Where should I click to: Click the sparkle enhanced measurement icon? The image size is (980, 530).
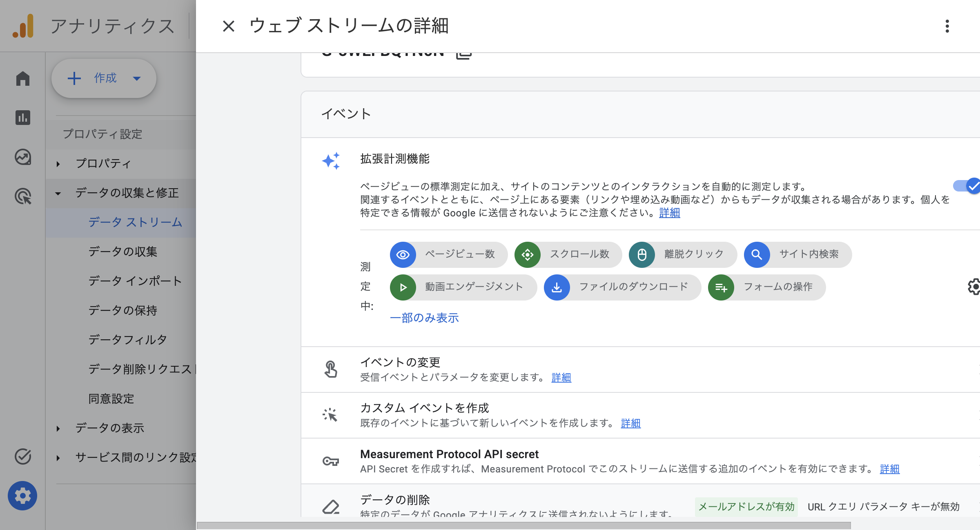coord(331,161)
